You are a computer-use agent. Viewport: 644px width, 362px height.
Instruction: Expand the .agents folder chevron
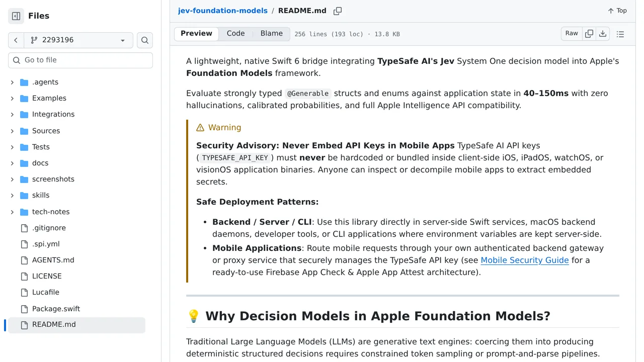(12, 82)
